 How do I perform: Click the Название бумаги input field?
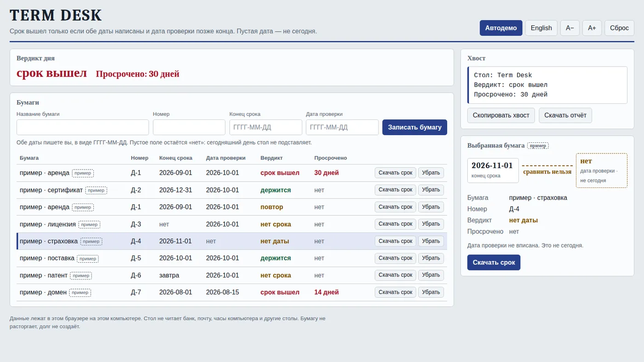(83, 127)
